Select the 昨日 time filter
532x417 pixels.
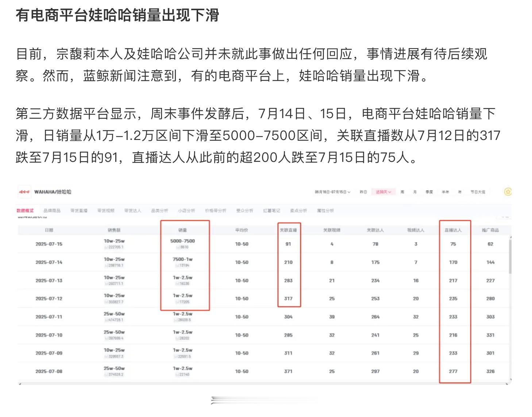click(363, 192)
